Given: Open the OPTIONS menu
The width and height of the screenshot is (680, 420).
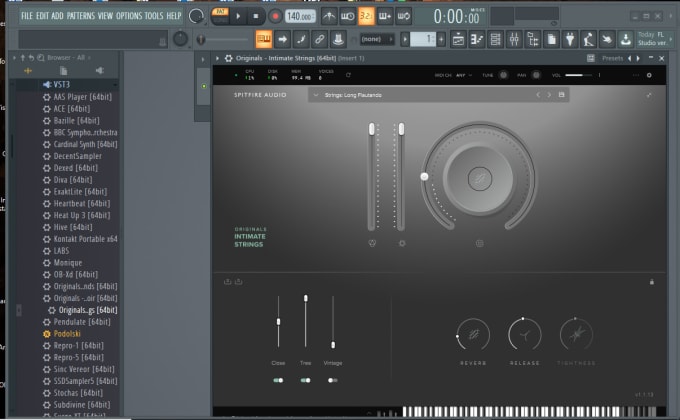Looking at the screenshot, I should tap(129, 16).
